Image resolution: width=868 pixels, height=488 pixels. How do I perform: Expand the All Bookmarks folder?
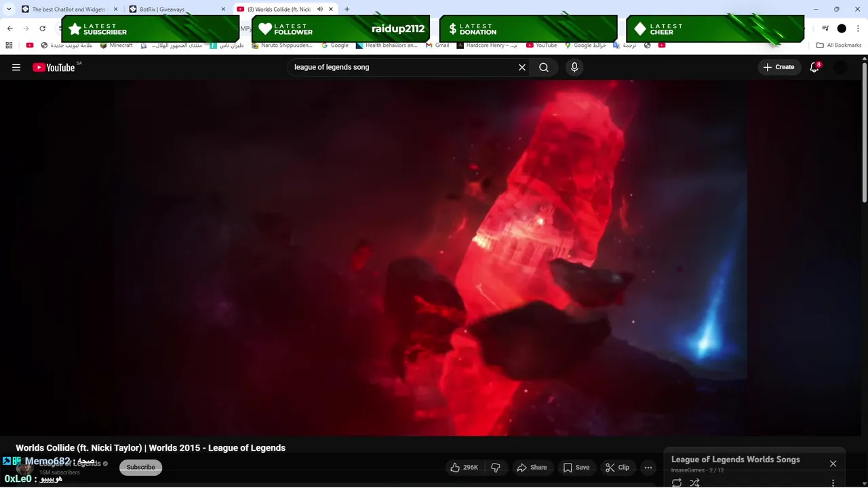(x=839, y=45)
